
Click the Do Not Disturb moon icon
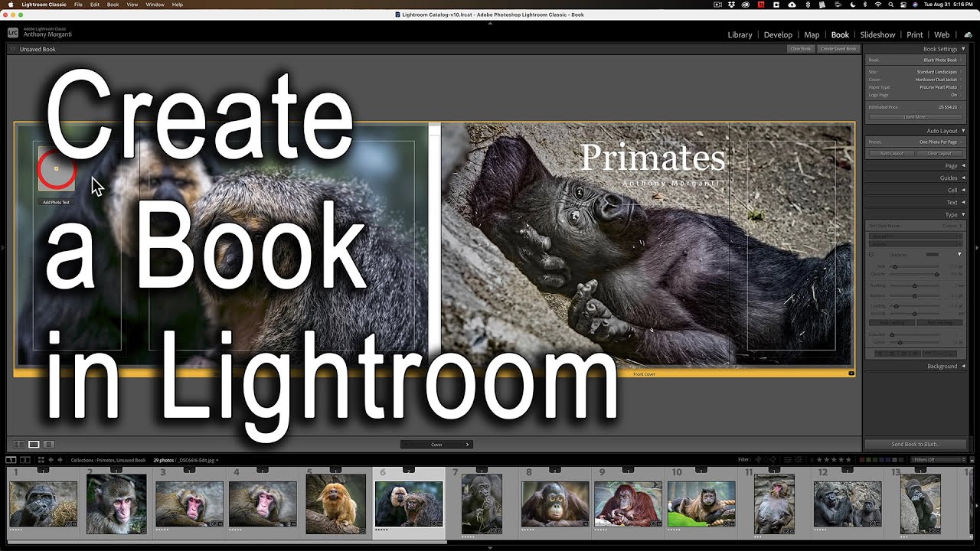tap(852, 5)
